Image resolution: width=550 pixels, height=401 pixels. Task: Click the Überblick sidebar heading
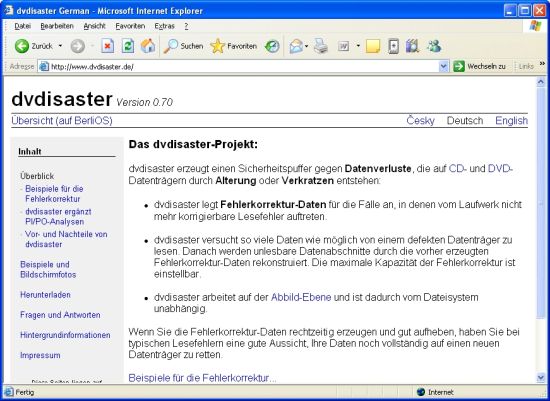click(x=37, y=176)
